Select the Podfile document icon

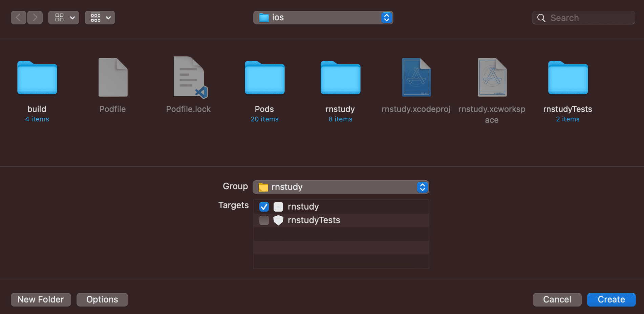(x=113, y=78)
